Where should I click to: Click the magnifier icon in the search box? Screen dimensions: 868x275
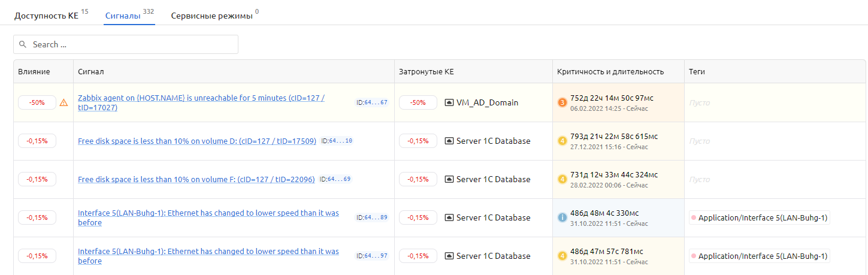tap(23, 44)
